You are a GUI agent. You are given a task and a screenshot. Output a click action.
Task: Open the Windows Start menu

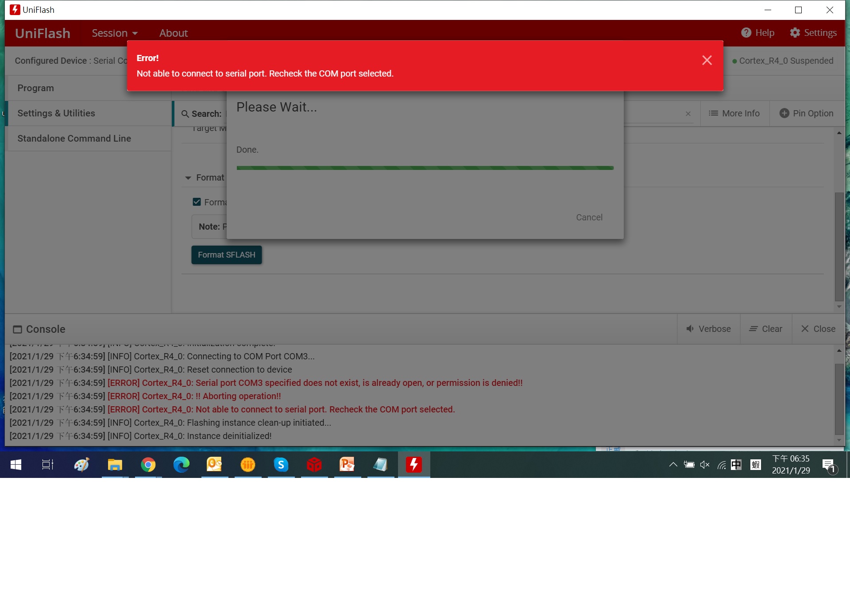click(16, 465)
